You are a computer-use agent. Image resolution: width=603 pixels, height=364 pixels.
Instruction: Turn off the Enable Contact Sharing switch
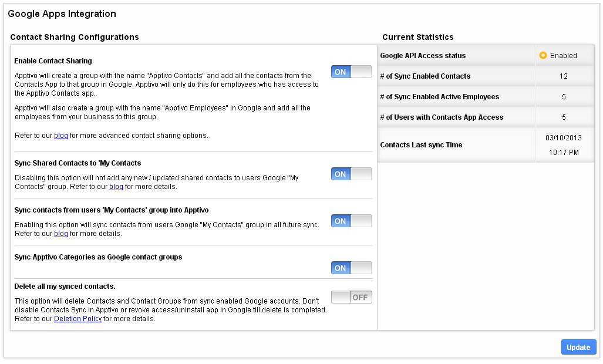(351, 72)
